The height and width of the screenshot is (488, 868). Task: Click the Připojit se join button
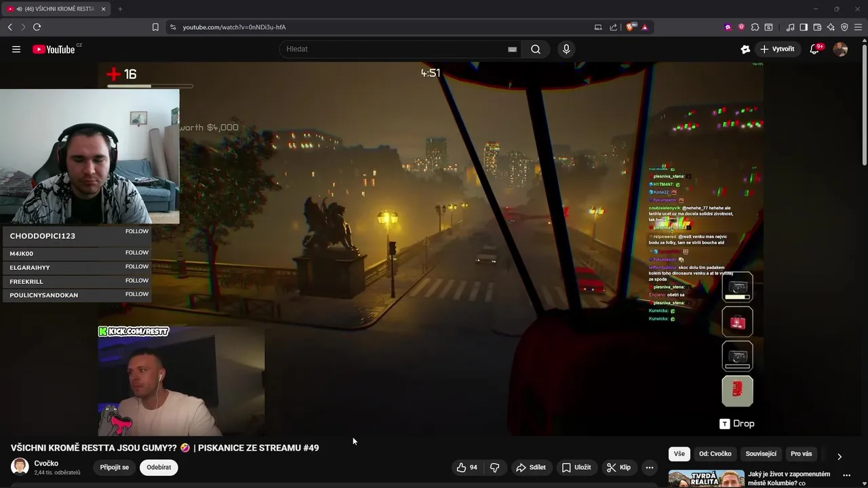point(115,467)
